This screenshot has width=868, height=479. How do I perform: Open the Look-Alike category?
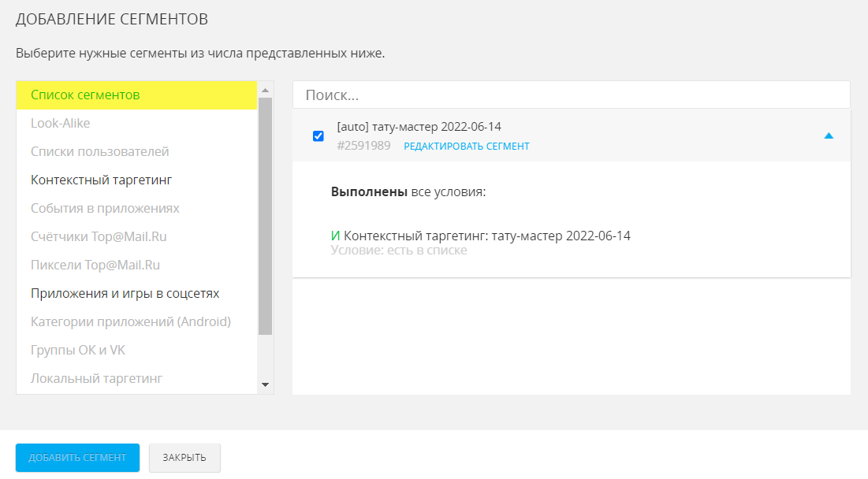[61, 124]
